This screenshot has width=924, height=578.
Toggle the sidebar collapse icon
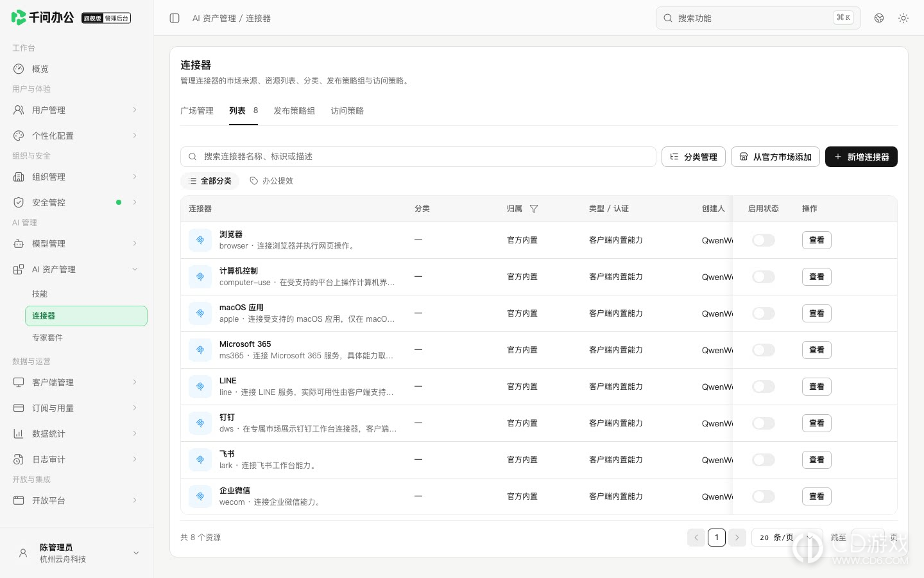pos(175,18)
